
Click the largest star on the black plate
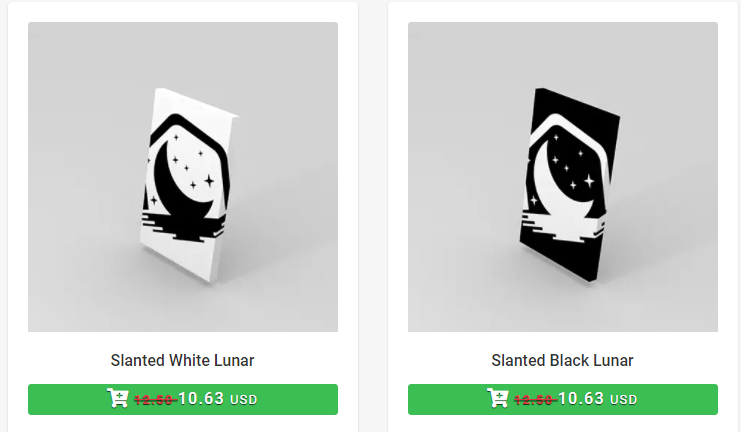589,181
